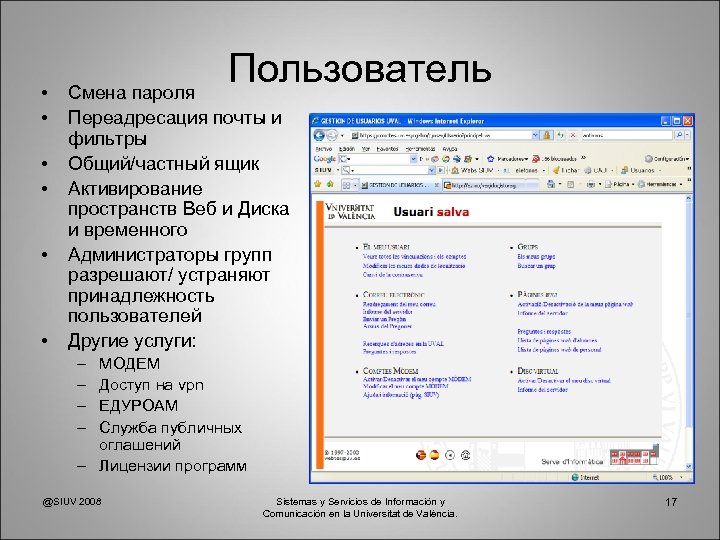This screenshot has width=720, height=540.
Task: Open the Els meus grups link
Action: [536, 257]
